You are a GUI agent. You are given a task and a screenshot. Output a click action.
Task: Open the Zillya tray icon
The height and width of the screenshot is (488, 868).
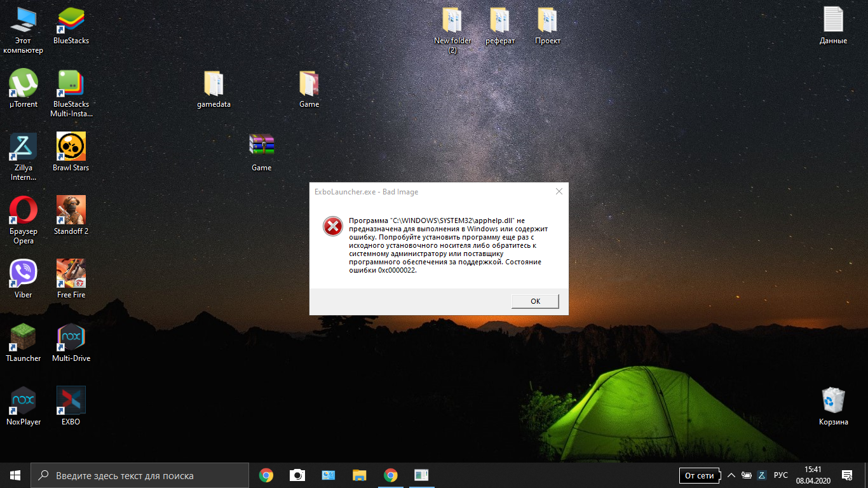click(x=762, y=475)
